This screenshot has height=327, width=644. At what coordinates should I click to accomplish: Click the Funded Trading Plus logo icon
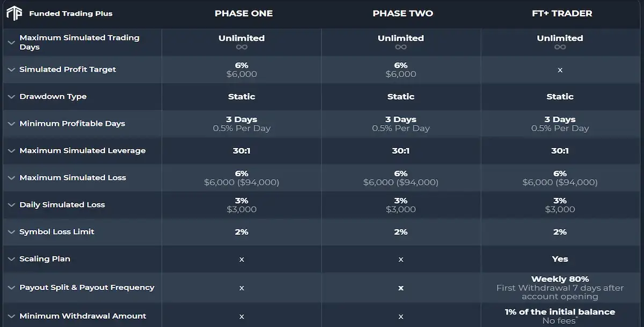coord(14,13)
